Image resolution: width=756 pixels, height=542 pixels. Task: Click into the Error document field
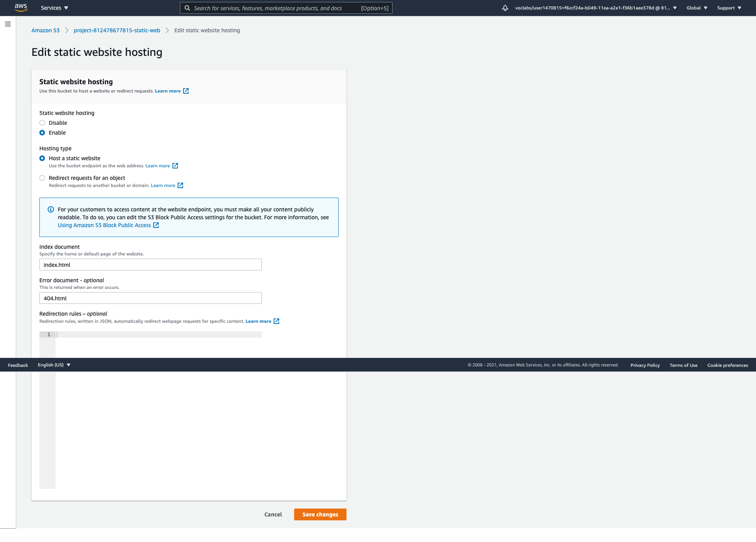coord(150,298)
